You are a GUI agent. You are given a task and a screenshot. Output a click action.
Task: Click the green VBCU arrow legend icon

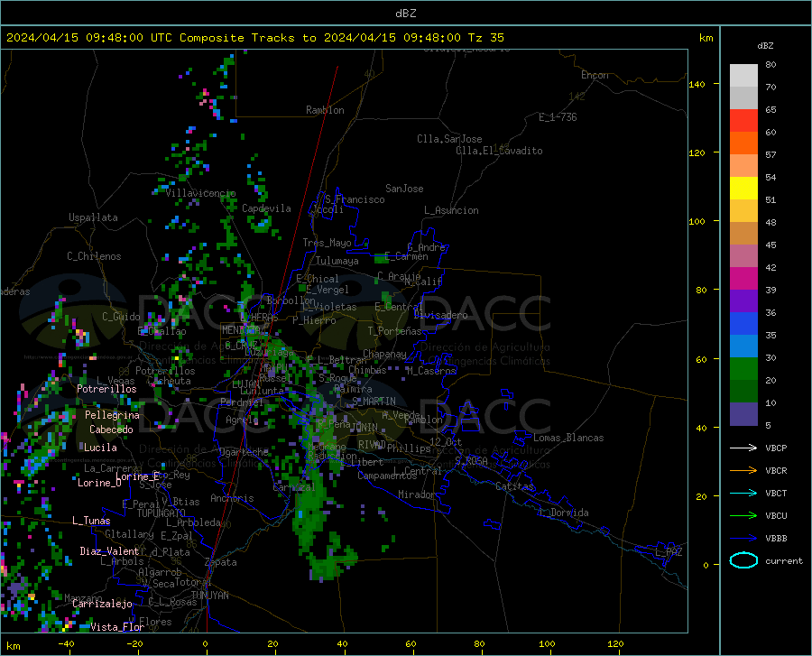pos(743,516)
